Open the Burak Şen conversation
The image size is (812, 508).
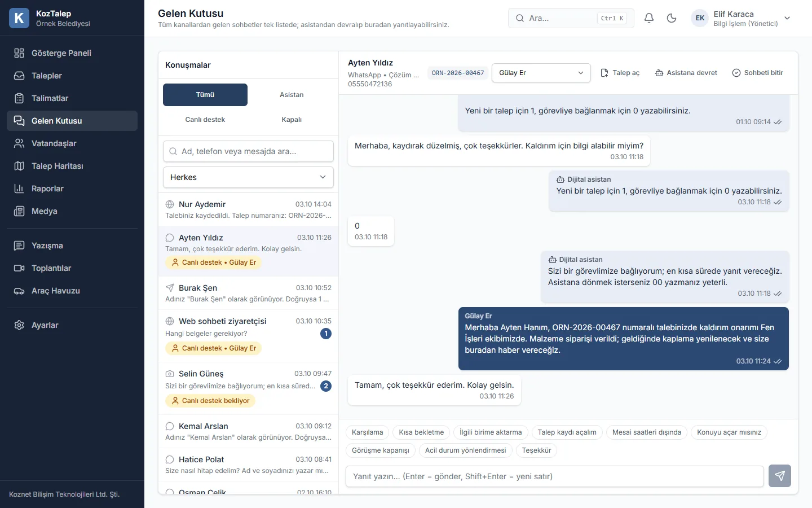[x=248, y=294]
